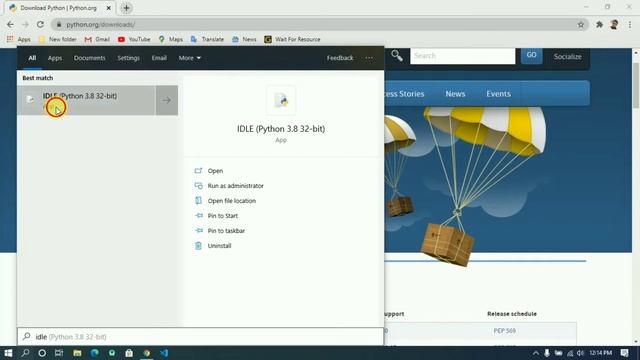The image size is (640, 360).
Task: Open the Windows Start menu
Action: point(8,353)
